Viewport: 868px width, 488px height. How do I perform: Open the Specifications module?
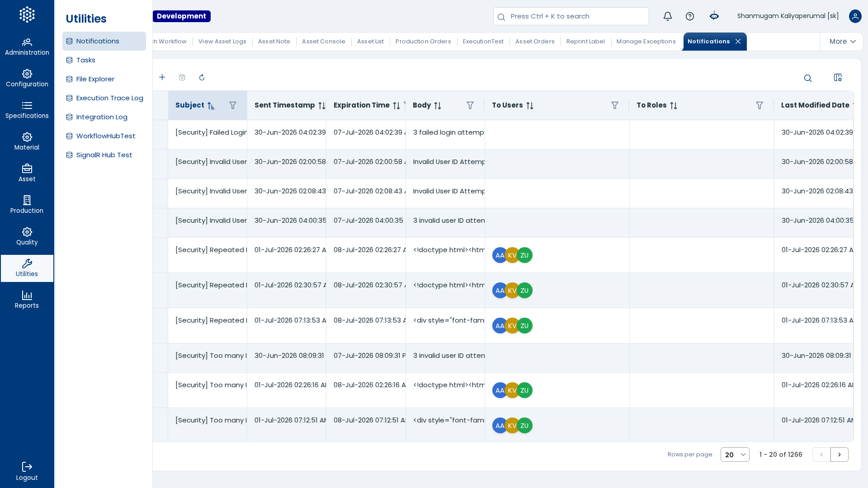(x=27, y=110)
